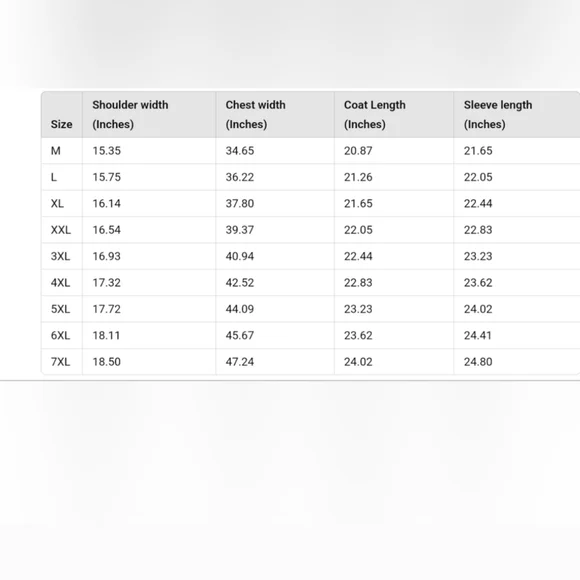
Task: Select the 3XL size row label
Action: click(60, 256)
